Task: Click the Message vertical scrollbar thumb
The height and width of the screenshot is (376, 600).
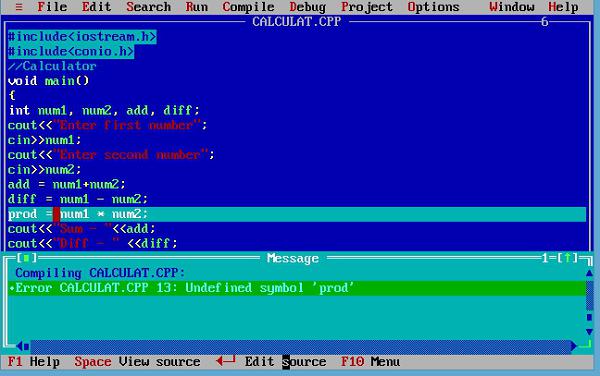Action: (589, 317)
